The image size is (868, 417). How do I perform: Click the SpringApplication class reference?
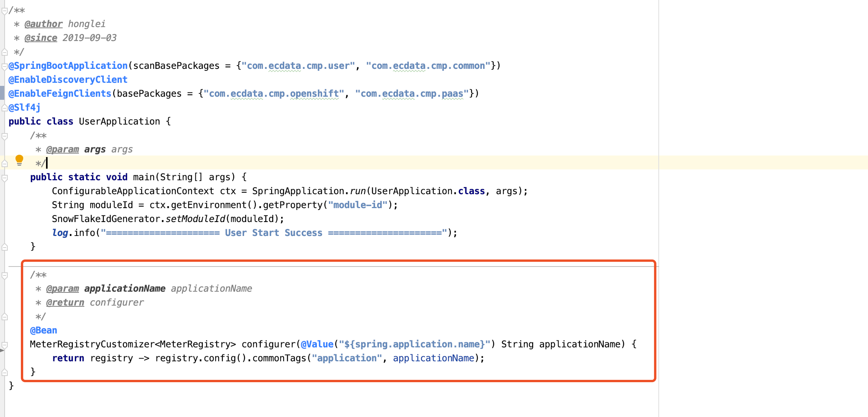tap(298, 191)
